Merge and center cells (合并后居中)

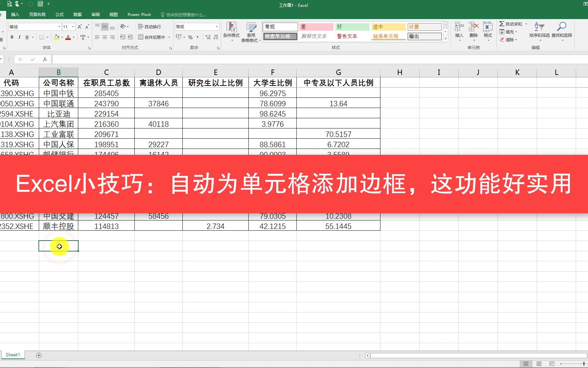pos(152,37)
